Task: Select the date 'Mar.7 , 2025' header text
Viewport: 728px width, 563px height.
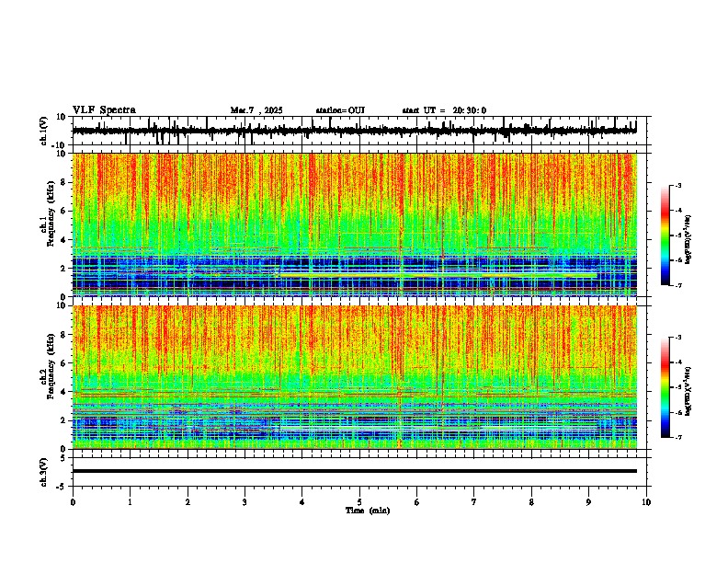Action: click(256, 110)
